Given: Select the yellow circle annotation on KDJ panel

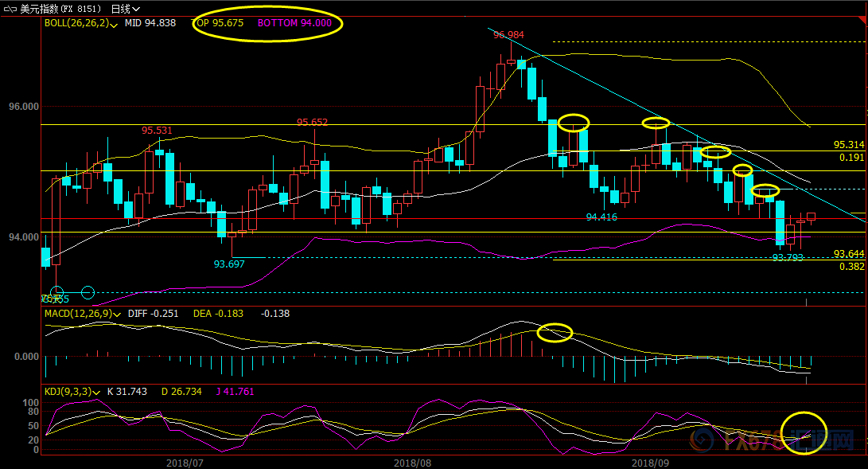Looking at the screenshot, I should [804, 433].
